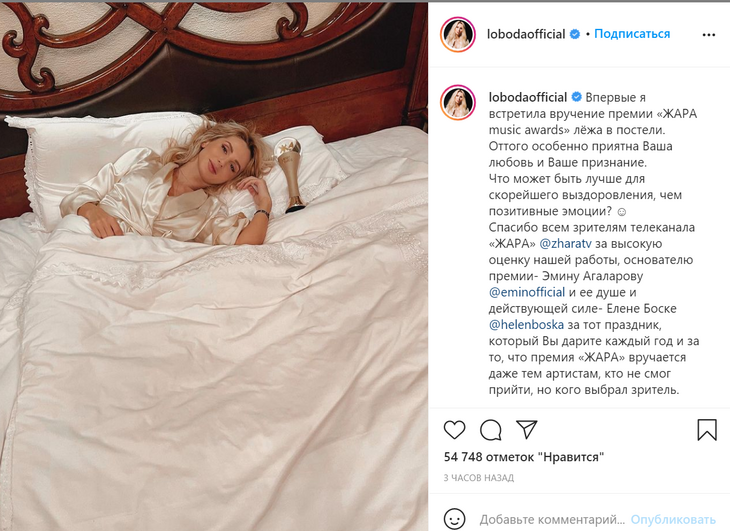Open the @eminofficial mention
730x531 pixels.
(x=527, y=292)
